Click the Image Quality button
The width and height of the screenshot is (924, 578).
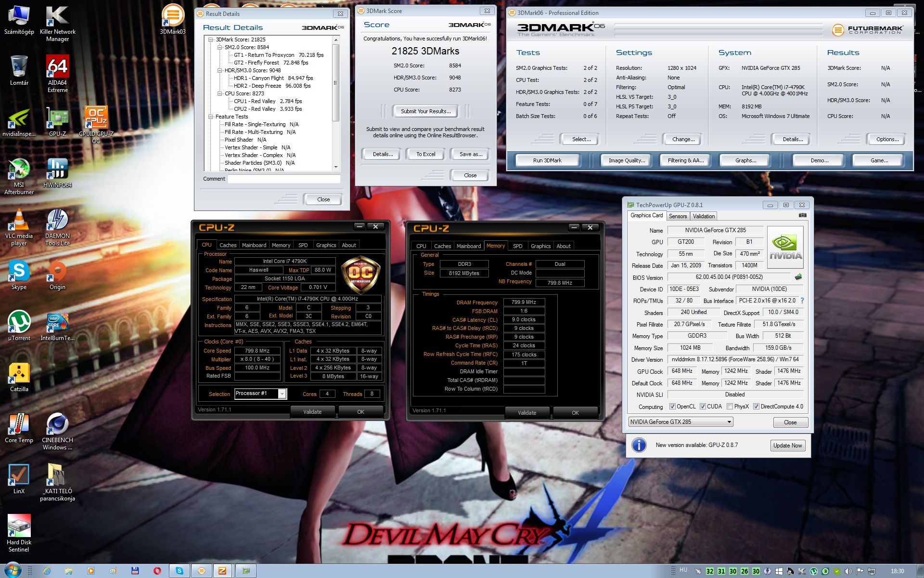626,160
